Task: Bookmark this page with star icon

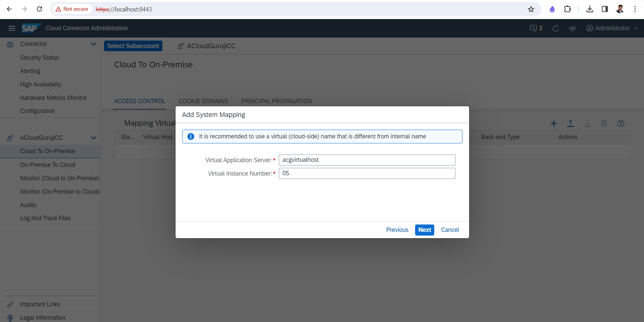Action: [x=531, y=9]
